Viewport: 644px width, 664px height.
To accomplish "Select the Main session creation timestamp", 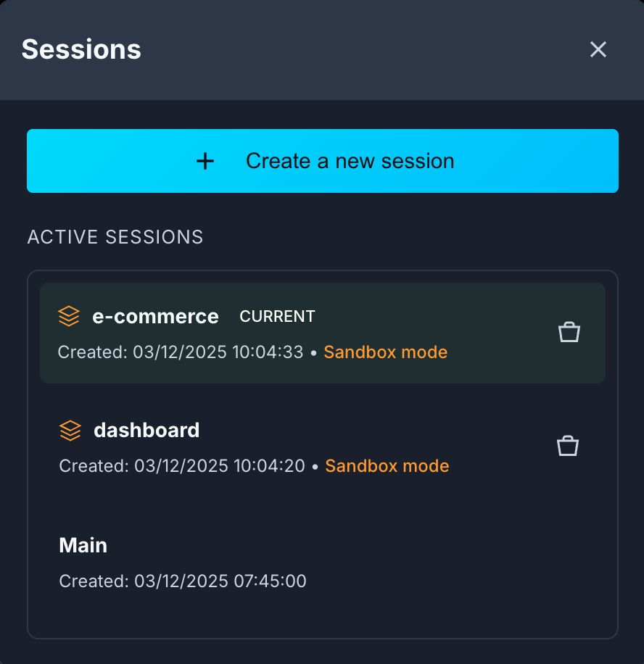I will pyautogui.click(x=181, y=581).
